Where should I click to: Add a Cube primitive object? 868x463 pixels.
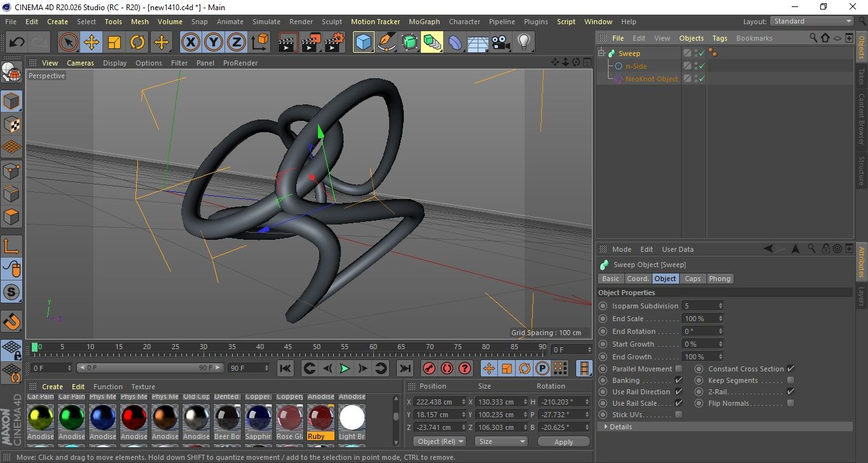364,43
